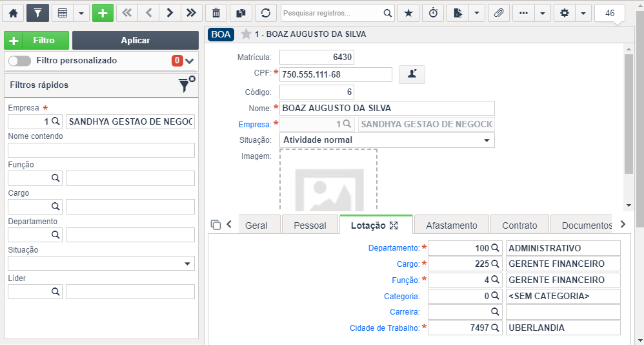Click the record count 46 box
Image resolution: width=644 pixels, height=345 pixels.
(610, 13)
